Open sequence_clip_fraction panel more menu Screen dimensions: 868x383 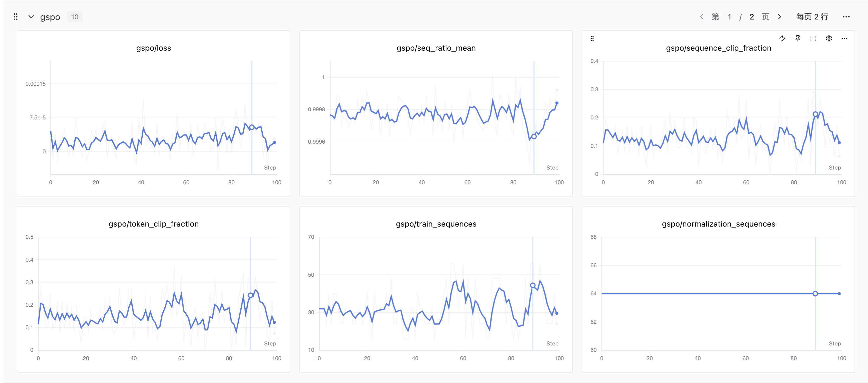coord(844,38)
